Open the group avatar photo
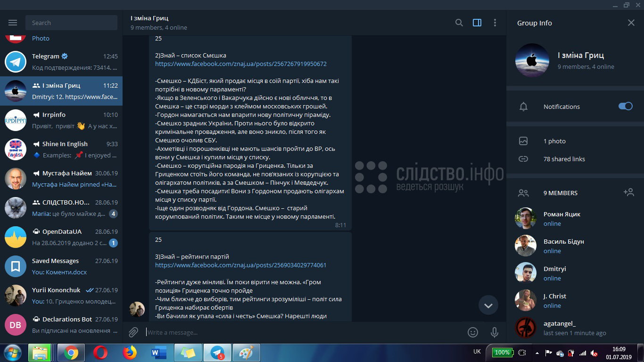The image size is (644, 362). [x=532, y=60]
